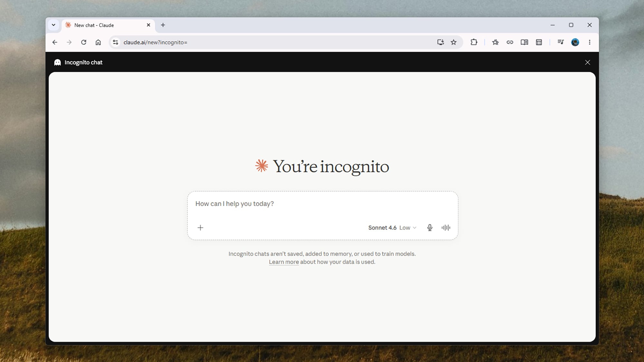
Task: Open the reading mode book icon
Action: point(524,42)
